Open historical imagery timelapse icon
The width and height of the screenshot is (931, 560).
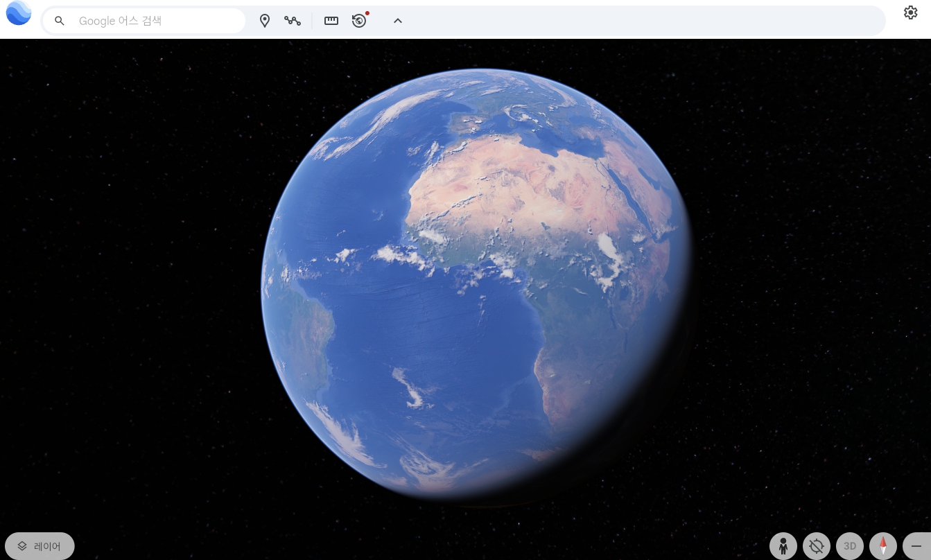point(359,21)
